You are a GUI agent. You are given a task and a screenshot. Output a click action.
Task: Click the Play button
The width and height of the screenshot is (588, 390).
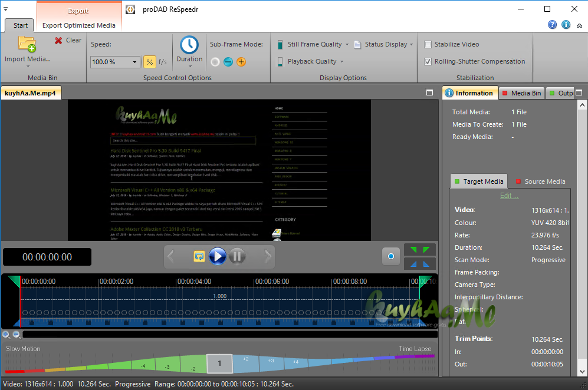[x=218, y=257]
